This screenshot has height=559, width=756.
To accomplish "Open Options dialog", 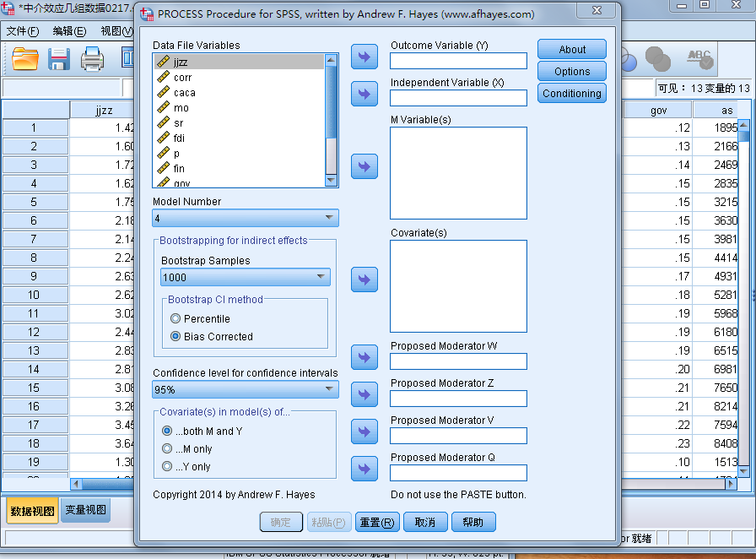I will point(572,72).
